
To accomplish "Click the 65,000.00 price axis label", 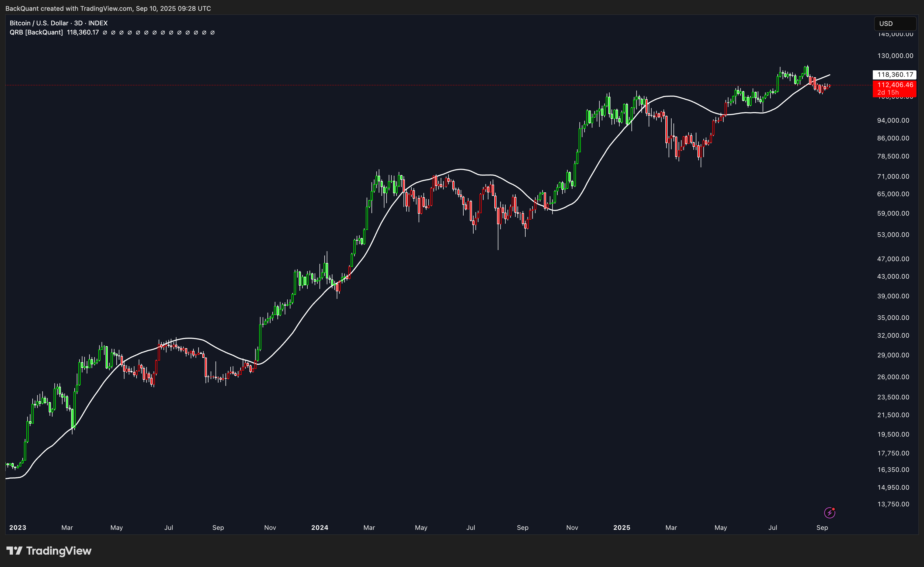I will click(x=893, y=194).
